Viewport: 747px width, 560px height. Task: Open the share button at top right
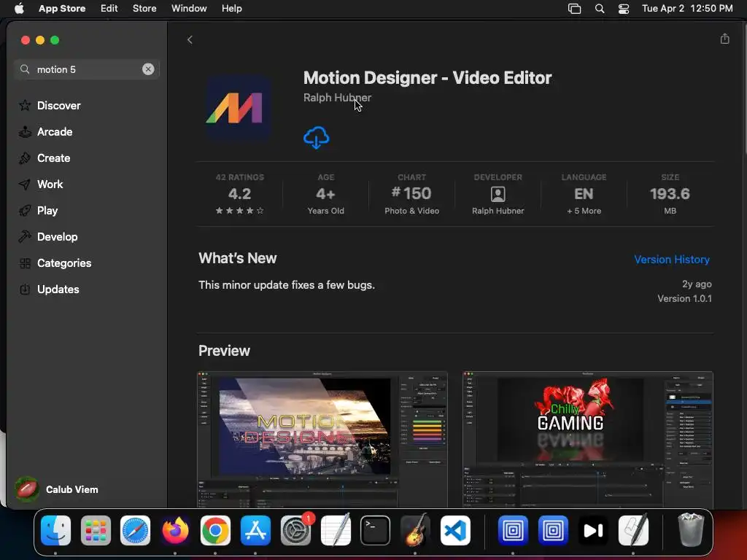724,39
